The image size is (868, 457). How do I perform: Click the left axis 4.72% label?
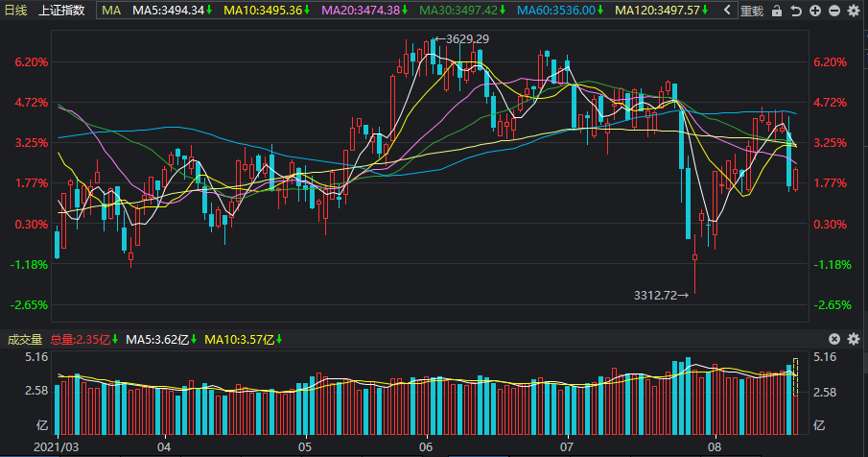(32, 103)
